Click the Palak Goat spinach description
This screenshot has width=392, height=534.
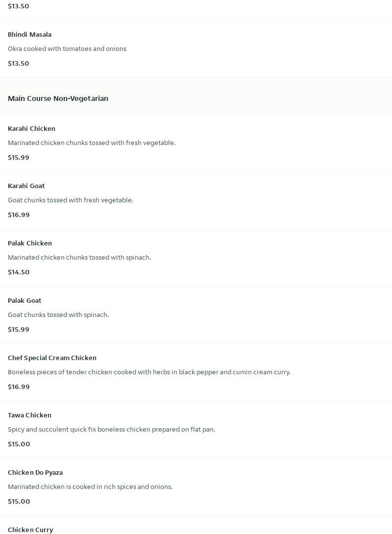tap(58, 315)
